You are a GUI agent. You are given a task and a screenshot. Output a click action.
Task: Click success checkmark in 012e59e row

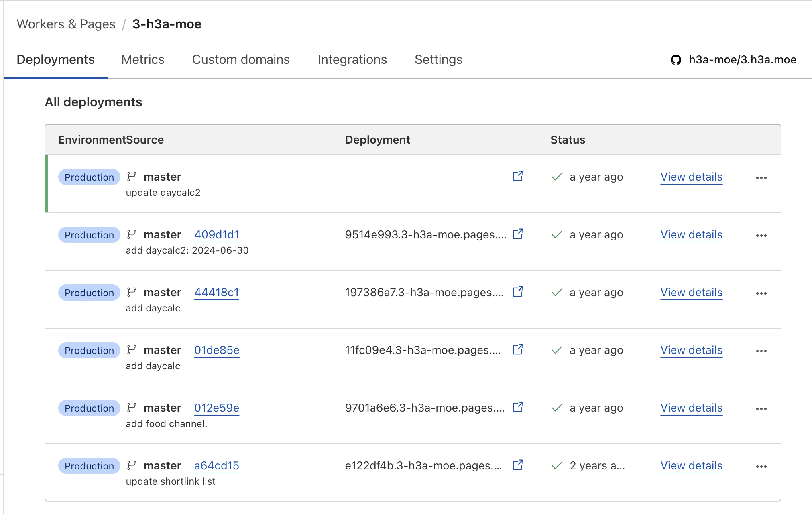557,408
